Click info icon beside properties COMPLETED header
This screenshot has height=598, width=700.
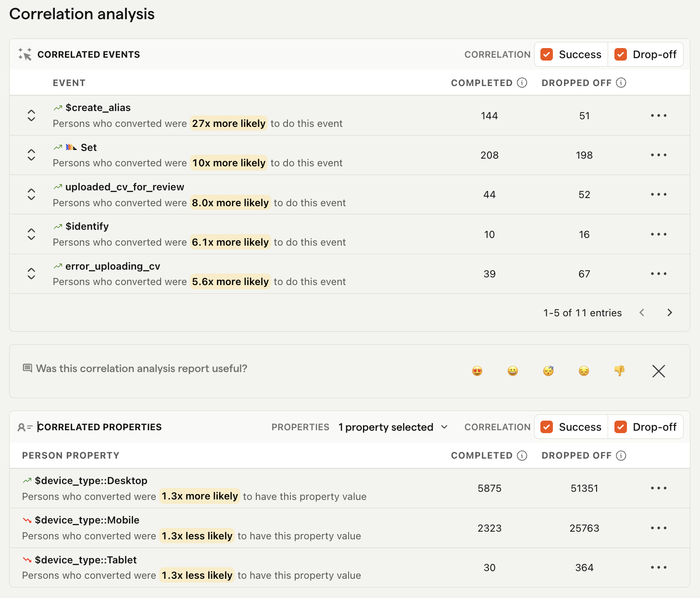click(522, 455)
